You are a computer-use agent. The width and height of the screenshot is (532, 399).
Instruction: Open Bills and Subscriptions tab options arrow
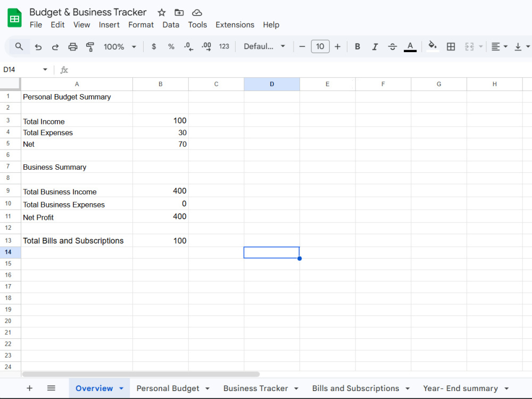click(x=408, y=388)
